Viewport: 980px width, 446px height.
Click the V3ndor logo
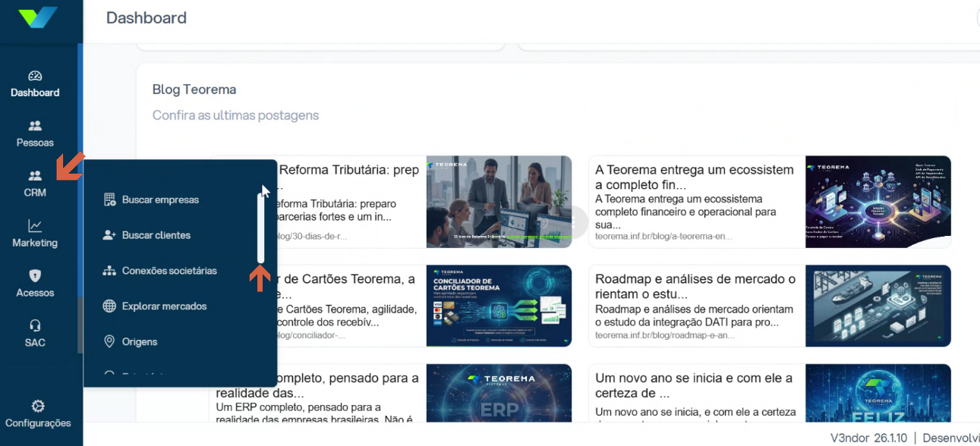38,17
